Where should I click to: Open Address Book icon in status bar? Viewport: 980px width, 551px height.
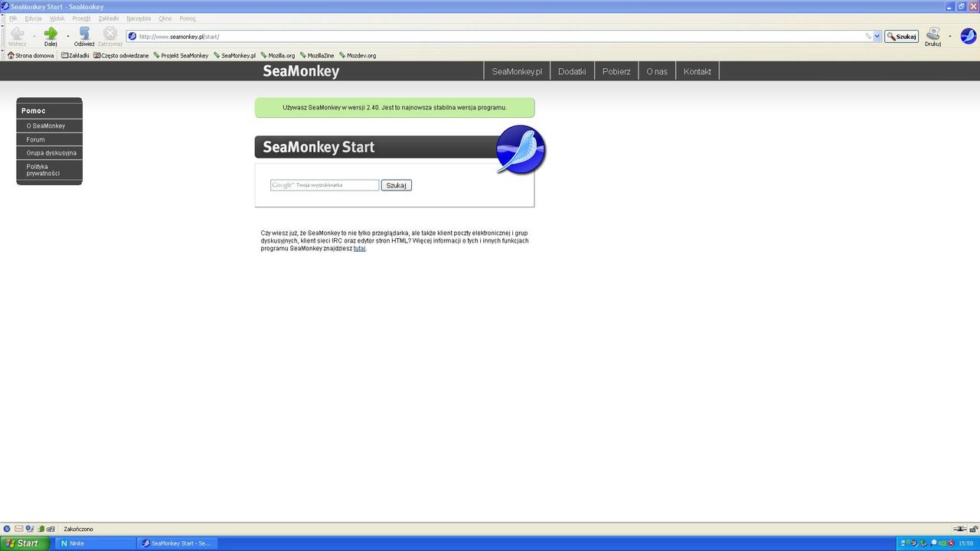tap(41, 529)
